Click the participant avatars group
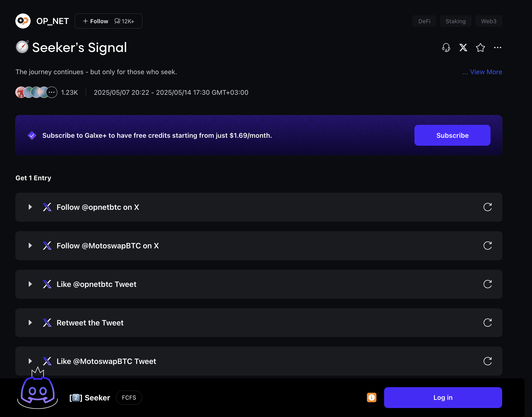This screenshot has width=532, height=417. (x=36, y=92)
